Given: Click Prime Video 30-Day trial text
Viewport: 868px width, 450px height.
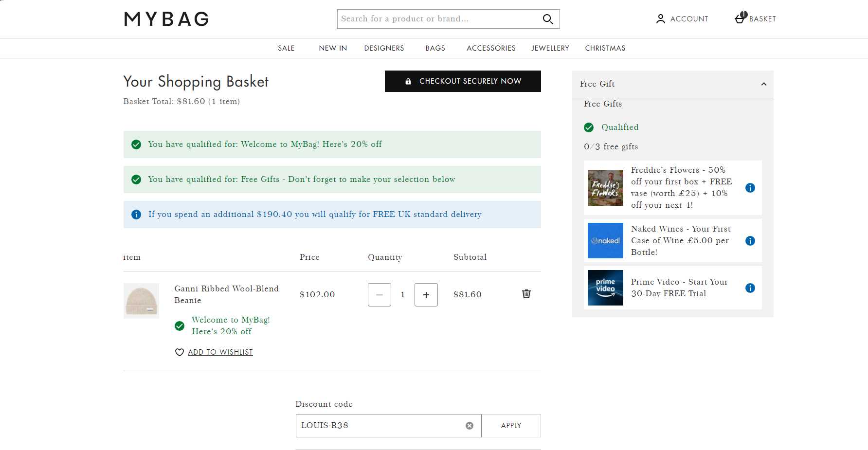Looking at the screenshot, I should [679, 288].
